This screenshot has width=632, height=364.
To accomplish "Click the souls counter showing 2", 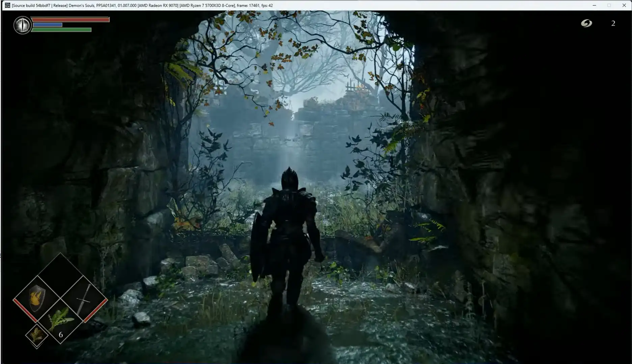I will coord(613,23).
